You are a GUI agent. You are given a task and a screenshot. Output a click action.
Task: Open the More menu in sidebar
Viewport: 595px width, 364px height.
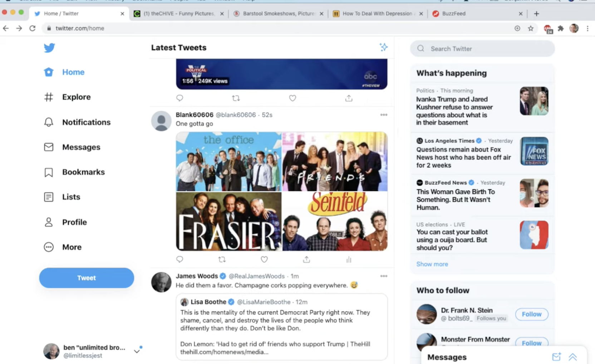pyautogui.click(x=63, y=247)
